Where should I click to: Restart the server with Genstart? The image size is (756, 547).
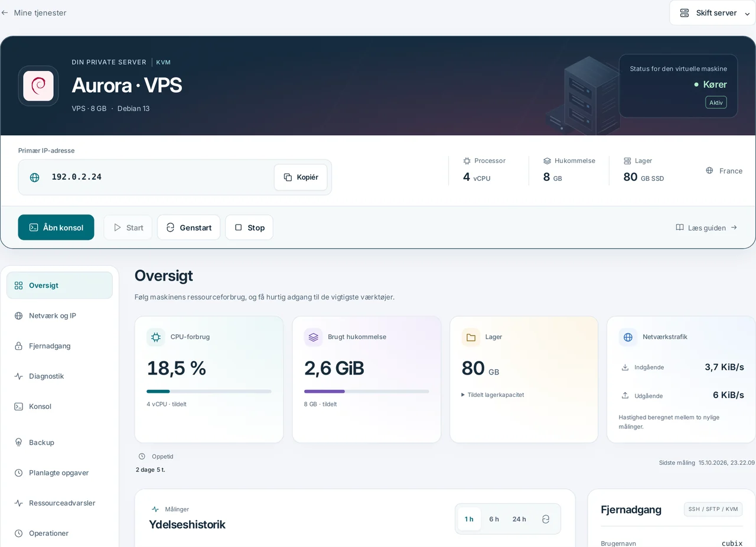coord(188,227)
